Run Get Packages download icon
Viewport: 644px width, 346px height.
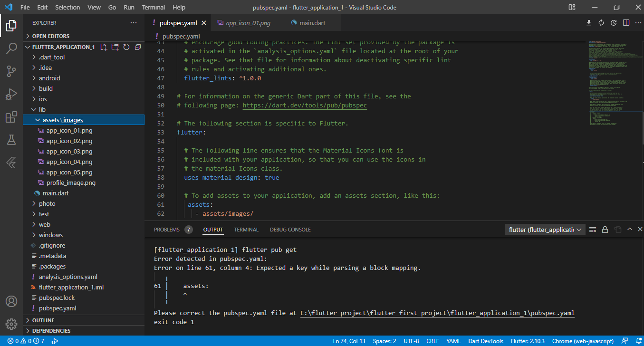coord(589,23)
